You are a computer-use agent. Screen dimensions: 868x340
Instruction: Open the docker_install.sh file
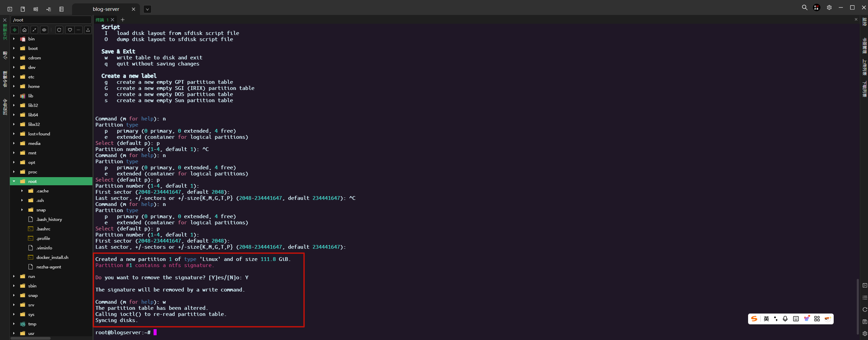pos(52,258)
